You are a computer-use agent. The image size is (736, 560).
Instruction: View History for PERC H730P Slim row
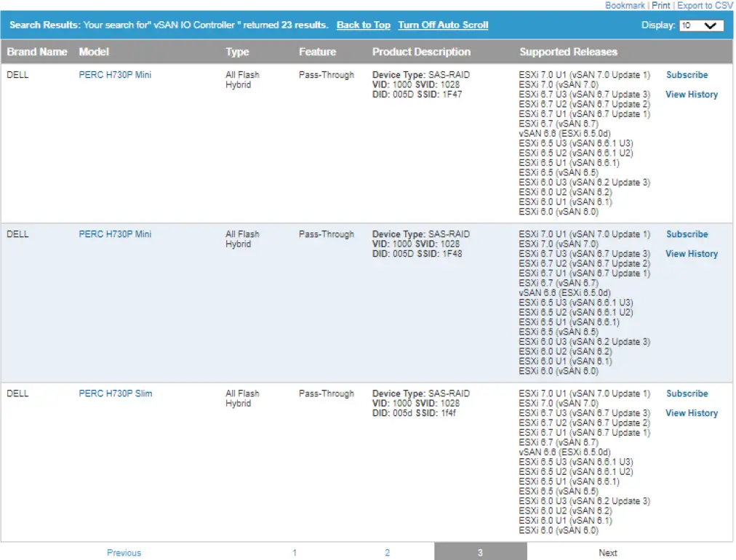click(x=692, y=414)
